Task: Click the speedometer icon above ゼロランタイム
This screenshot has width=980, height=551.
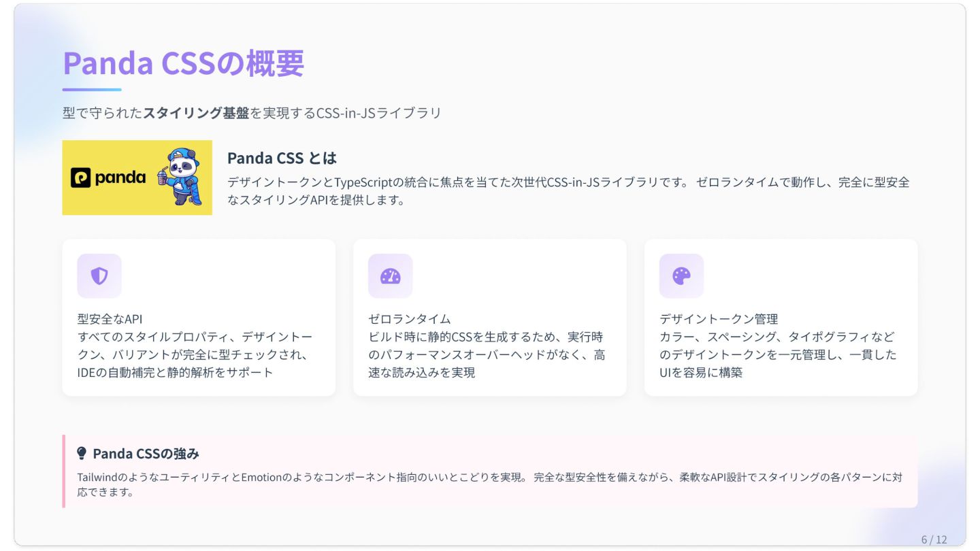Action: pos(390,276)
